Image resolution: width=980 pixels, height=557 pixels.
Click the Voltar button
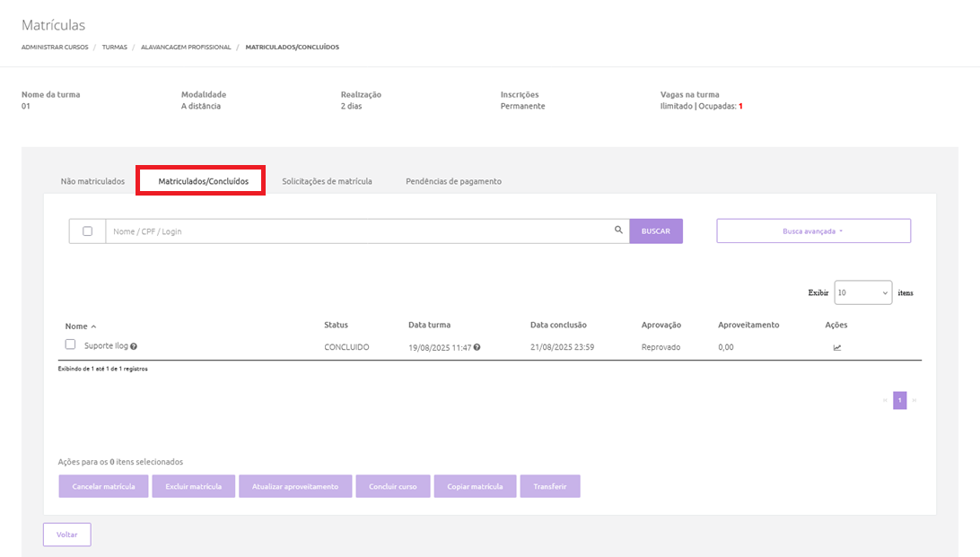coord(67,535)
